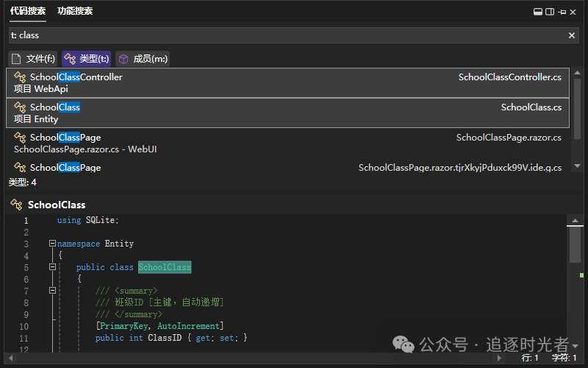This screenshot has width=588, height=368.
Task: Toggle the 成员(m:) filter
Action: click(x=143, y=59)
